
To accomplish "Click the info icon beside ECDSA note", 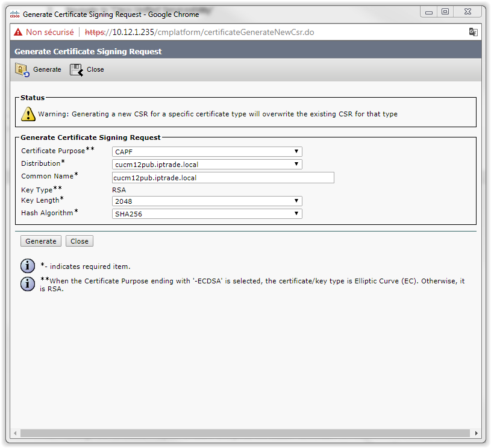I will pyautogui.click(x=28, y=284).
